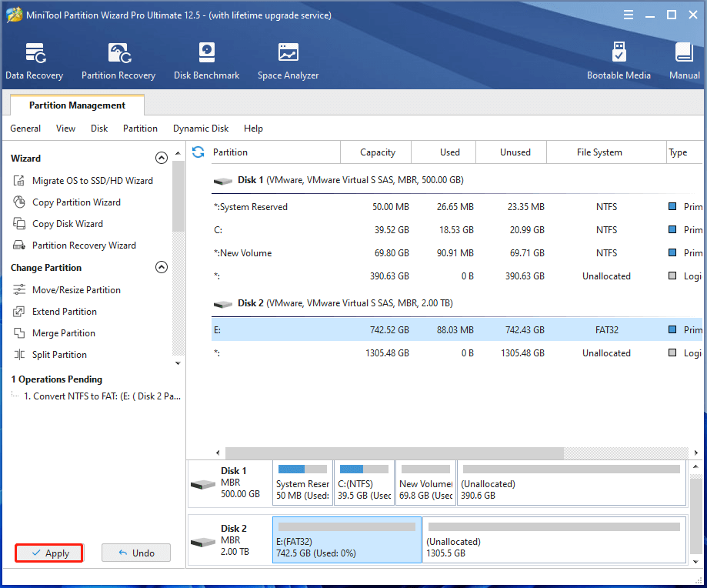Image resolution: width=707 pixels, height=588 pixels.
Task: Click the left panel scroll-up arrow
Action: [x=178, y=154]
